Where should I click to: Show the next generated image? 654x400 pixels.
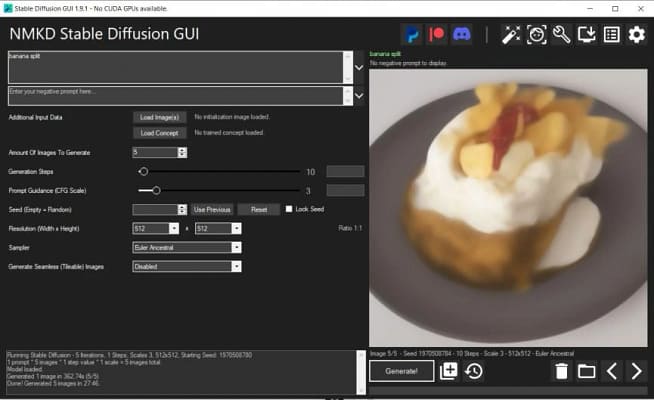636,371
